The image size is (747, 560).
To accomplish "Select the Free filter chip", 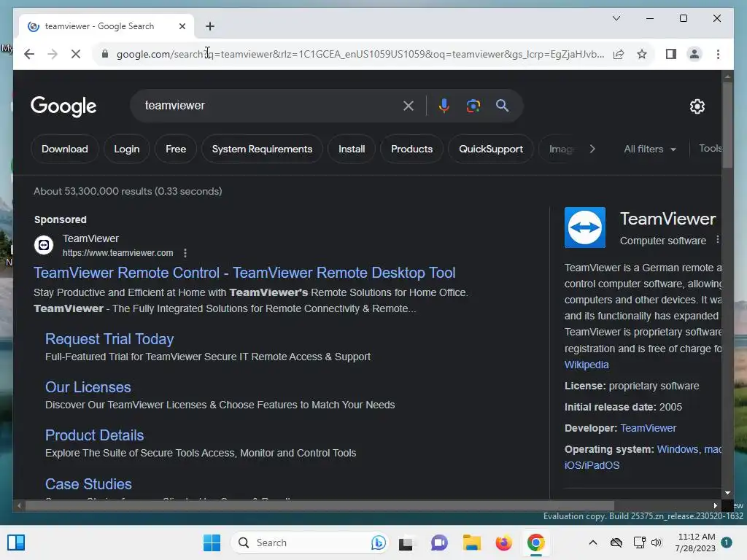I will click(176, 149).
